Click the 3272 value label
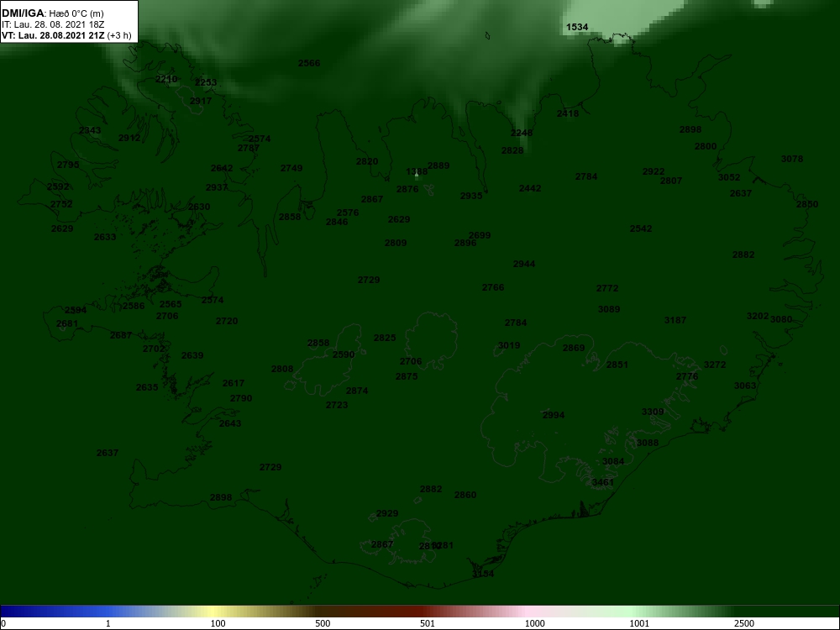 tap(715, 365)
